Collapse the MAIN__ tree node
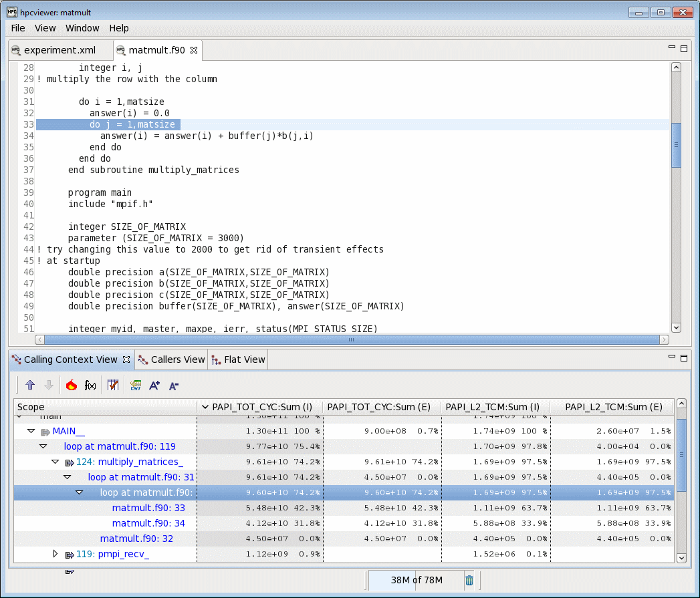700x598 pixels. 31,431
